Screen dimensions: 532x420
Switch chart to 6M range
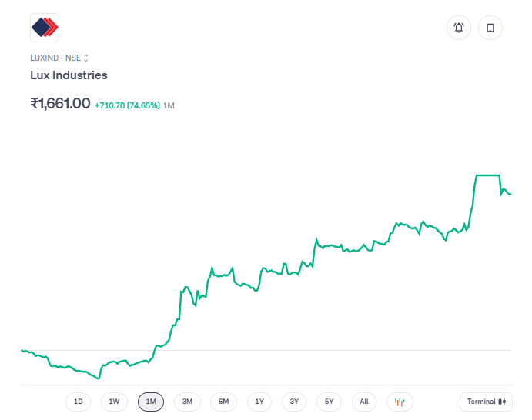(x=223, y=402)
